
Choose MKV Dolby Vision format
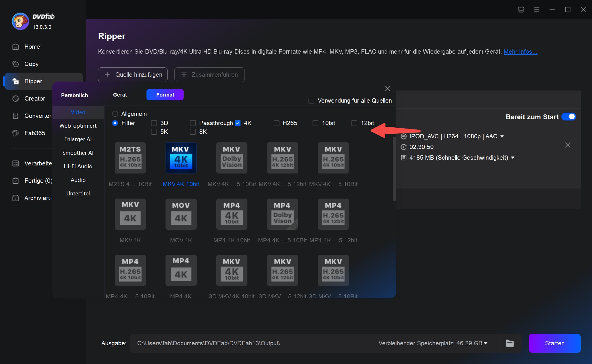232,158
